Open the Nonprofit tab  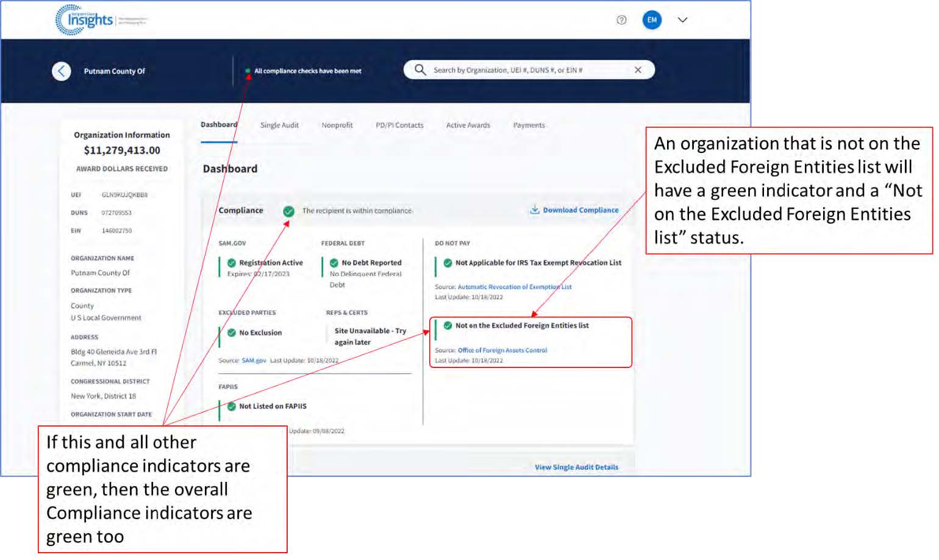[337, 126]
